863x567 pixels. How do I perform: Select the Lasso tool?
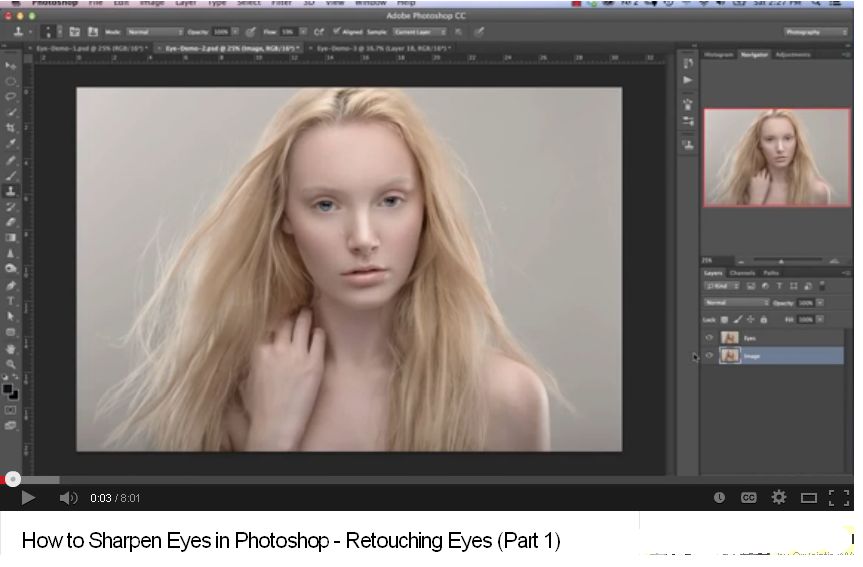[11, 97]
